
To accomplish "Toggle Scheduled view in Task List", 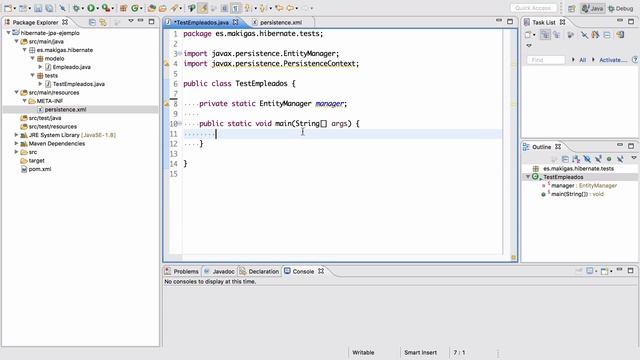I will pyautogui.click(x=556, y=35).
